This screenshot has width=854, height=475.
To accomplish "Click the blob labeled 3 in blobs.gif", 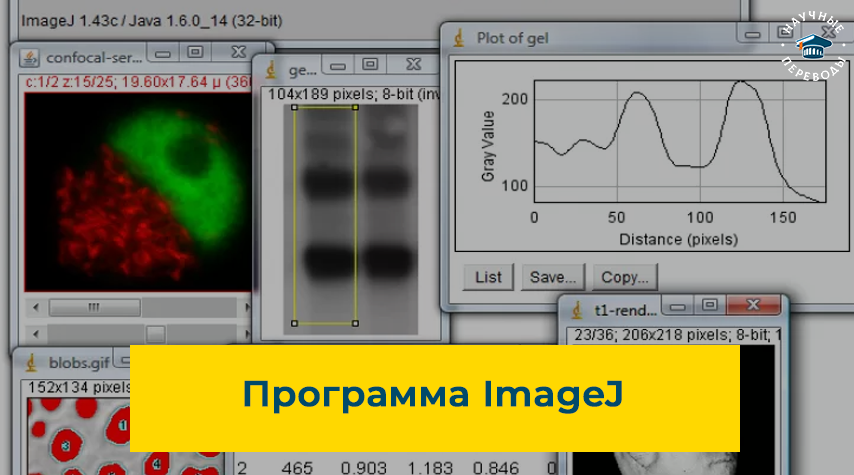I will coord(65,447).
